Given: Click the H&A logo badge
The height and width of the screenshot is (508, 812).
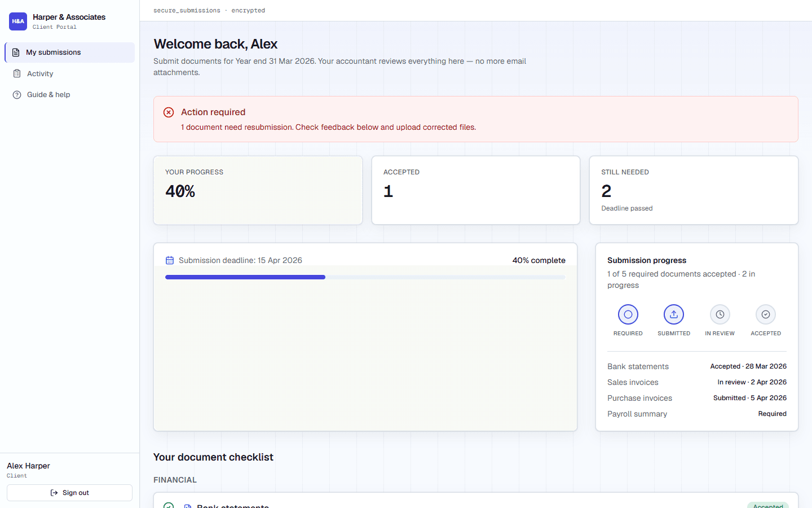Looking at the screenshot, I should (18, 21).
